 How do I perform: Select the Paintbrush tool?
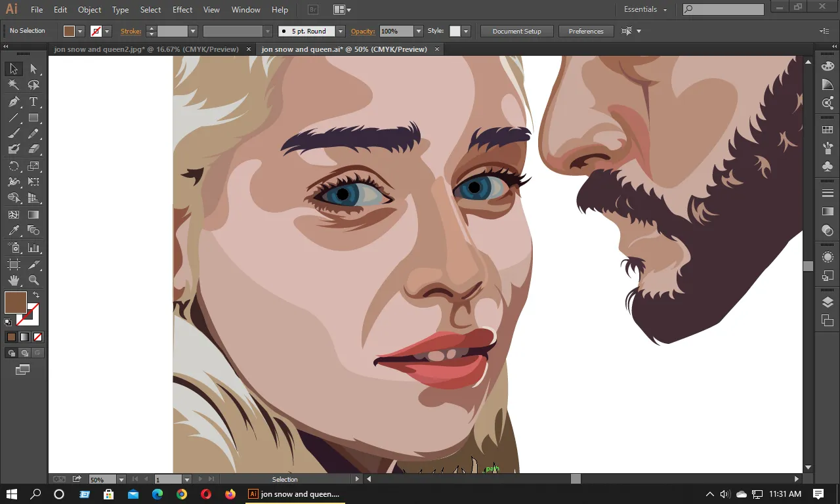coord(13,134)
